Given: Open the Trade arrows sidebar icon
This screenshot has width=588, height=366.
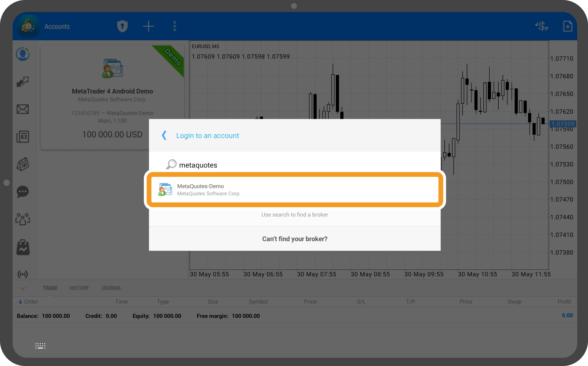Looking at the screenshot, I should (23, 82).
